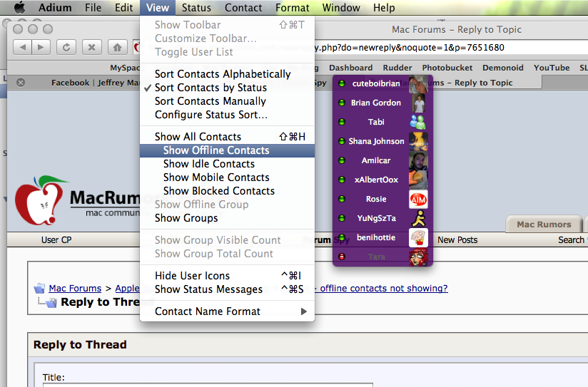The height and width of the screenshot is (387, 588).
Task: Click the green status dot beside cuteboibrian
Action: coord(342,83)
